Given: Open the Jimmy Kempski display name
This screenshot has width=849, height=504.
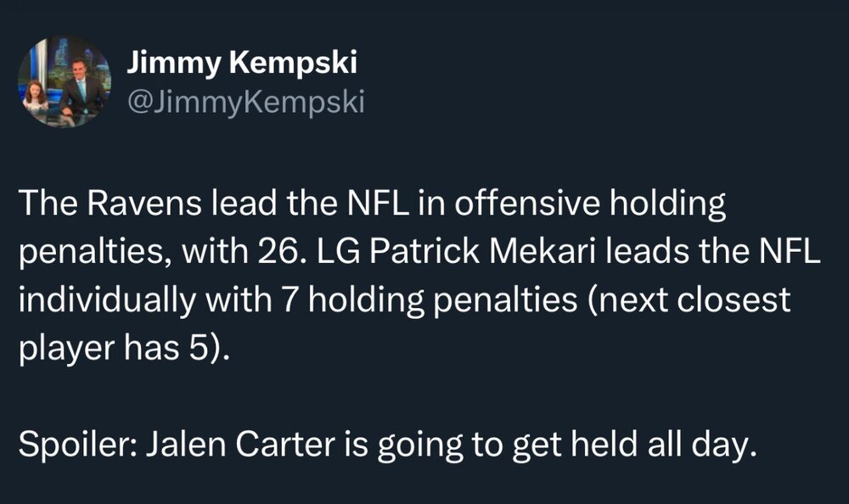Looking at the screenshot, I should point(242,63).
